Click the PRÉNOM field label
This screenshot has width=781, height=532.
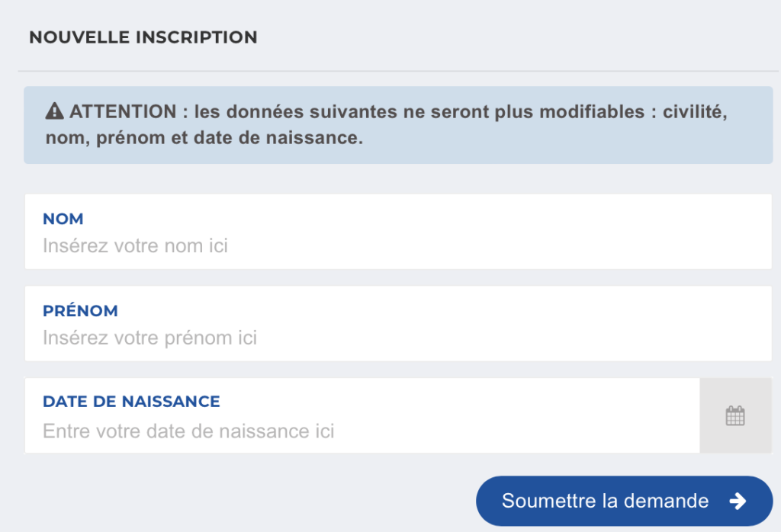pyautogui.click(x=80, y=310)
